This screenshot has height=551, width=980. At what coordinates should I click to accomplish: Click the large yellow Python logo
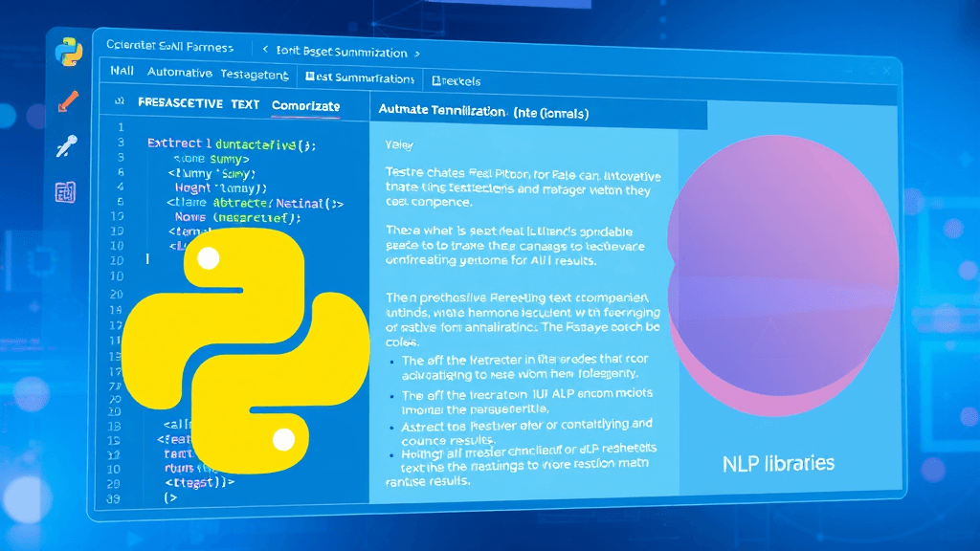click(246, 350)
